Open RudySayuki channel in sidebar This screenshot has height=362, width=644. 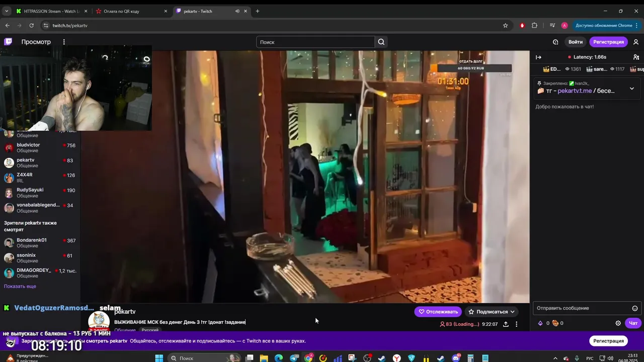(x=40, y=193)
